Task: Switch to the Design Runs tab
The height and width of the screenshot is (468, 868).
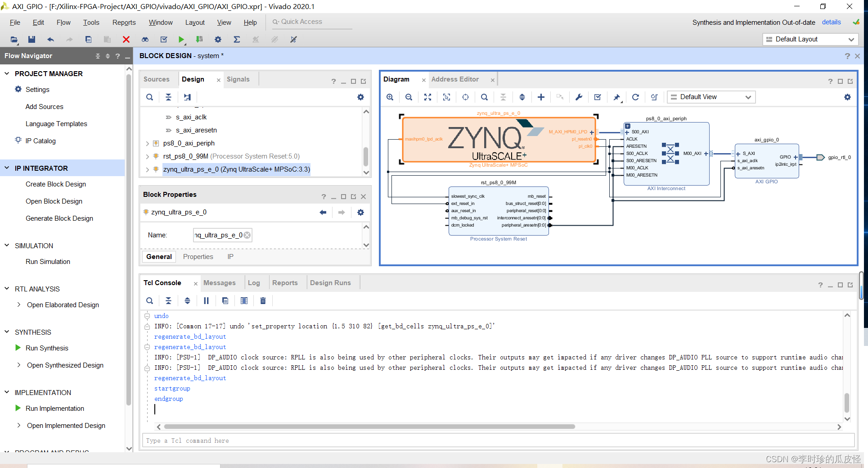Action: pos(330,283)
